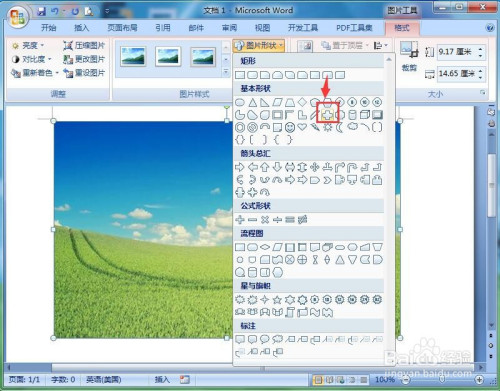
Task: Pick the isosceles triangle basic shape
Action: (253, 102)
